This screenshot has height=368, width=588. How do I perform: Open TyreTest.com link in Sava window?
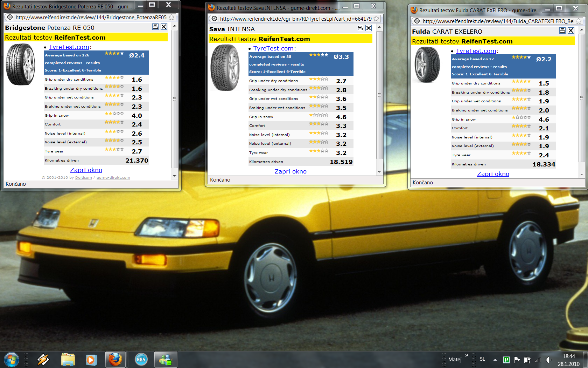(x=273, y=48)
